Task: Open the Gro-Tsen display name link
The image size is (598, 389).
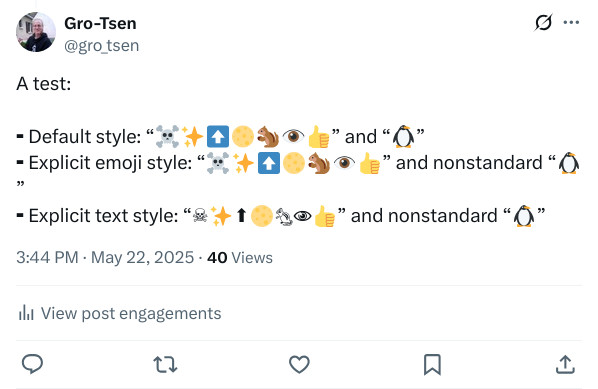Action: [x=100, y=24]
